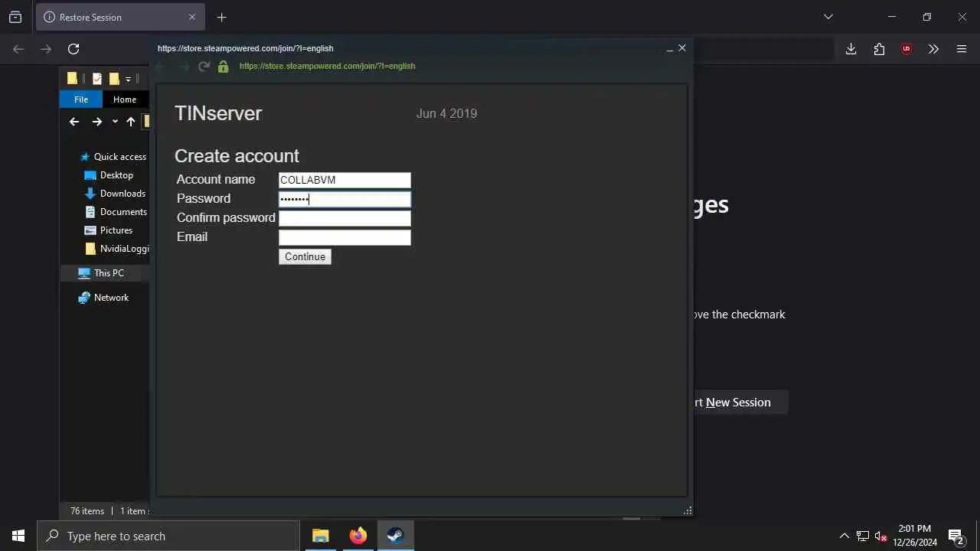
Task: Open Steam from the taskbar
Action: 395,536
